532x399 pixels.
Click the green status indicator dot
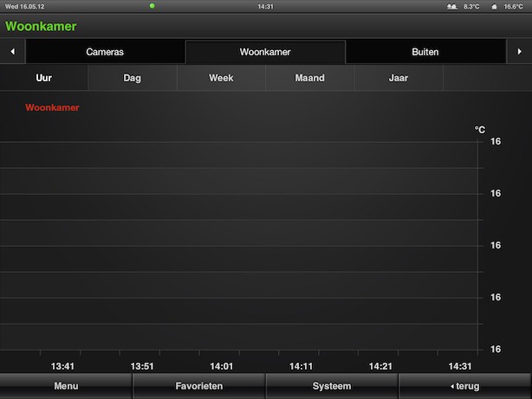coord(152,6)
